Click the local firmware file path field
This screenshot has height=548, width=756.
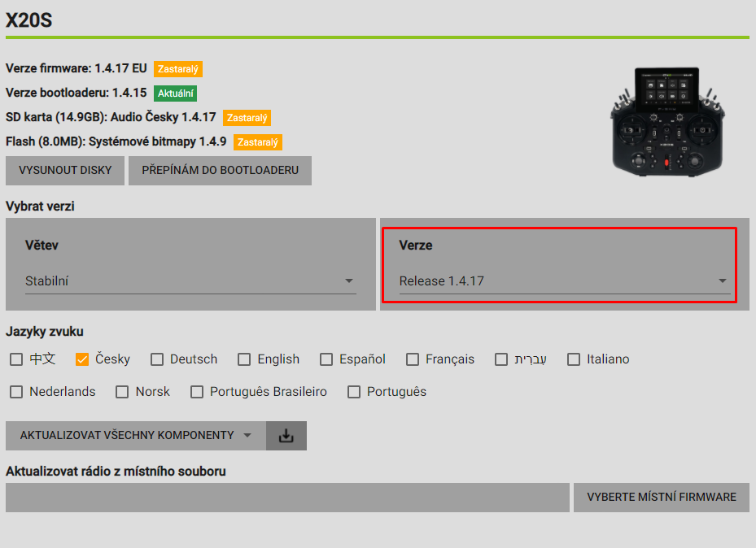[287, 498]
